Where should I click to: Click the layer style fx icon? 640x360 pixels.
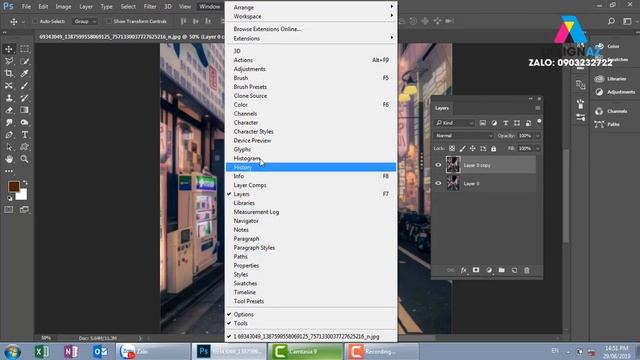[x=463, y=270]
